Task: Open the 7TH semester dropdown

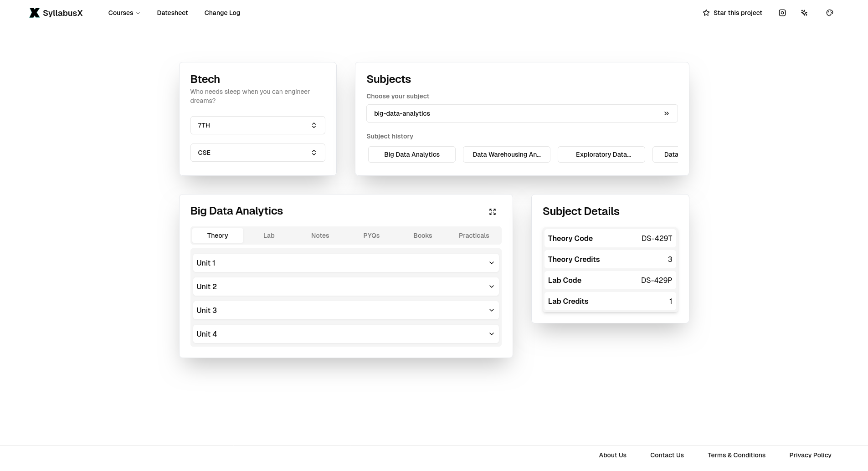Action: point(257,125)
